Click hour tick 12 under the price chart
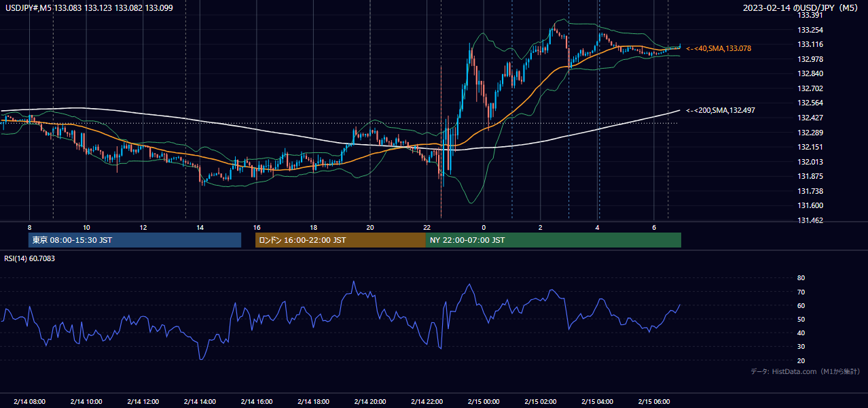Image resolution: width=868 pixels, height=408 pixels. [143, 227]
